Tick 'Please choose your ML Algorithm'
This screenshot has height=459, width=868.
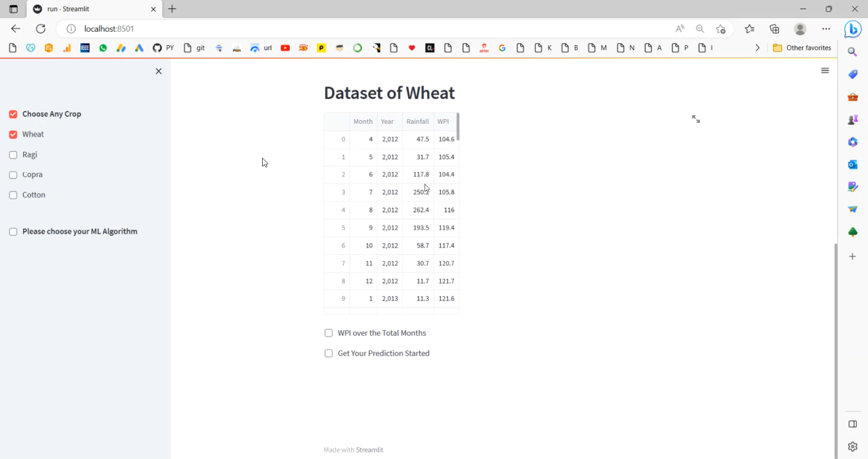pyautogui.click(x=13, y=232)
